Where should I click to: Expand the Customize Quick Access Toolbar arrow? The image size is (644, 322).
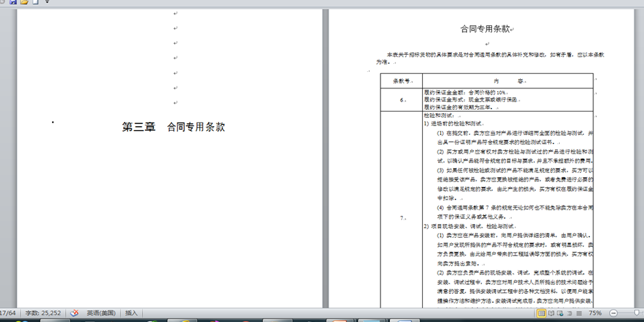pyautogui.click(x=47, y=2)
